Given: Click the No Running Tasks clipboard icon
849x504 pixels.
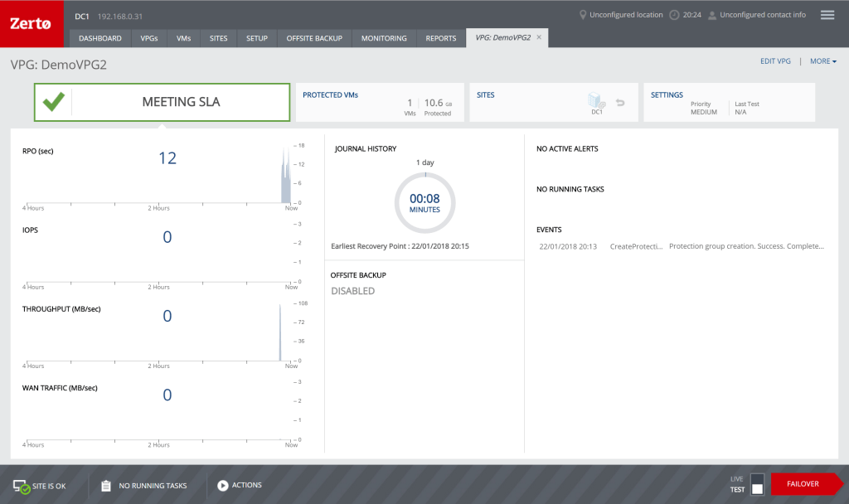Looking at the screenshot, I should pos(105,485).
